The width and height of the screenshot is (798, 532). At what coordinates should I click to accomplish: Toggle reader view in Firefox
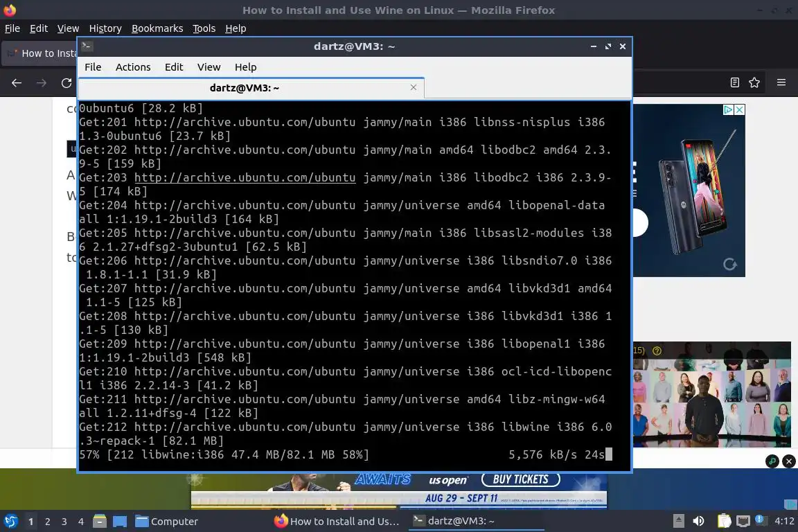point(734,82)
